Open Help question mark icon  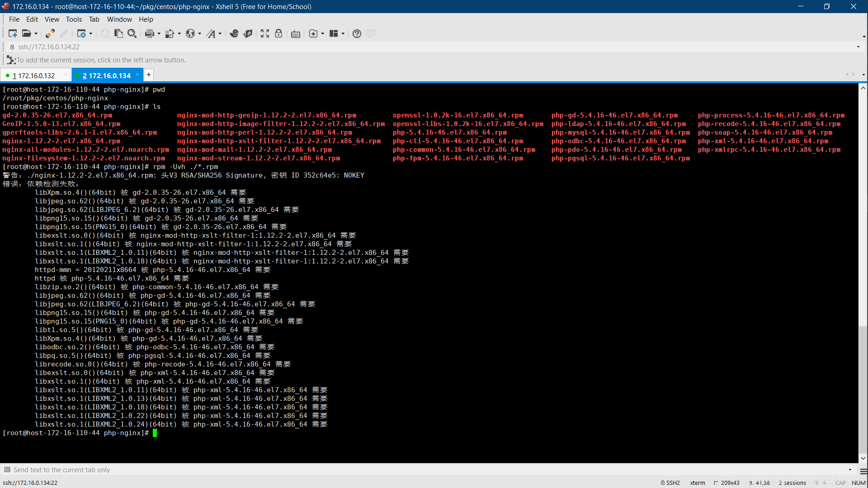(x=357, y=33)
